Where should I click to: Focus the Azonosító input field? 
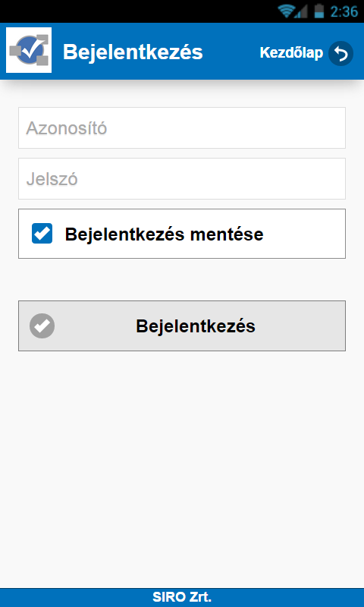point(182,127)
